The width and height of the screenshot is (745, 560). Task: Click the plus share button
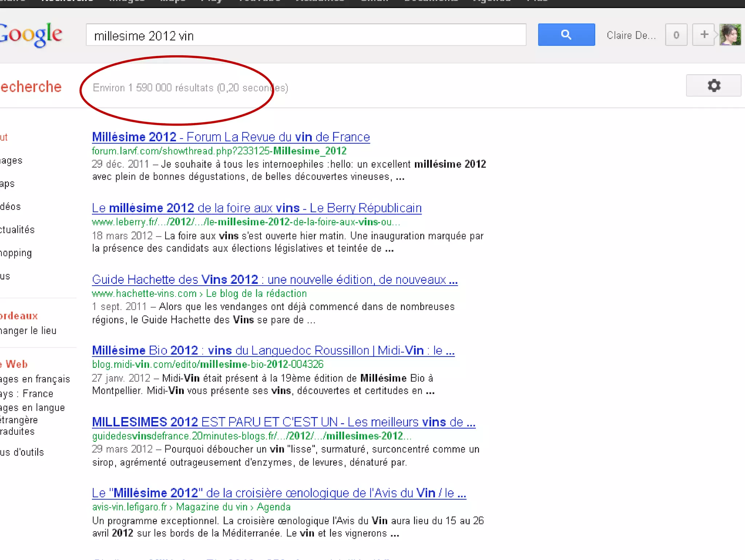tap(704, 35)
